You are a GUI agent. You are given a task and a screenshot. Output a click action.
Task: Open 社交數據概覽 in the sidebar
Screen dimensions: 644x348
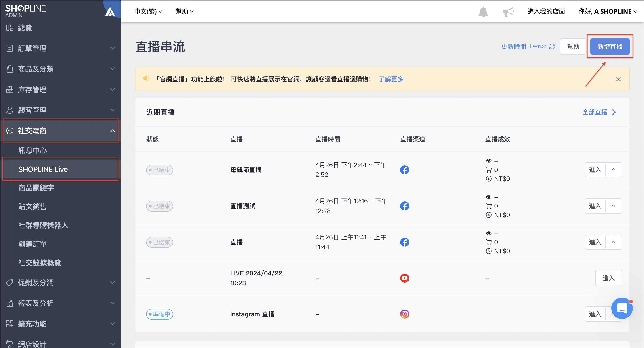point(40,263)
